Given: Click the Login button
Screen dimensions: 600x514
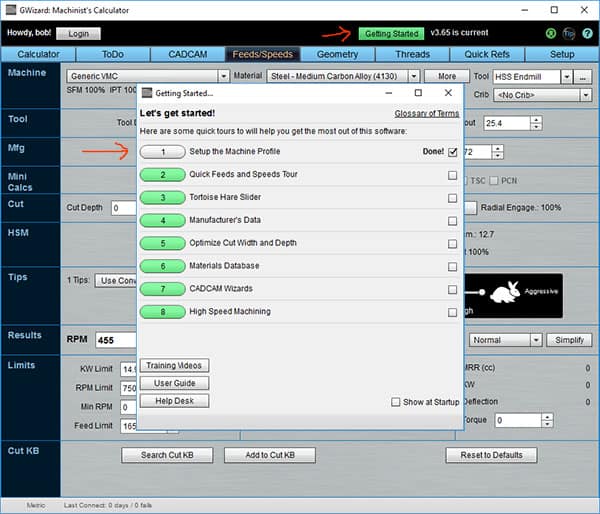Looking at the screenshot, I should click(78, 34).
